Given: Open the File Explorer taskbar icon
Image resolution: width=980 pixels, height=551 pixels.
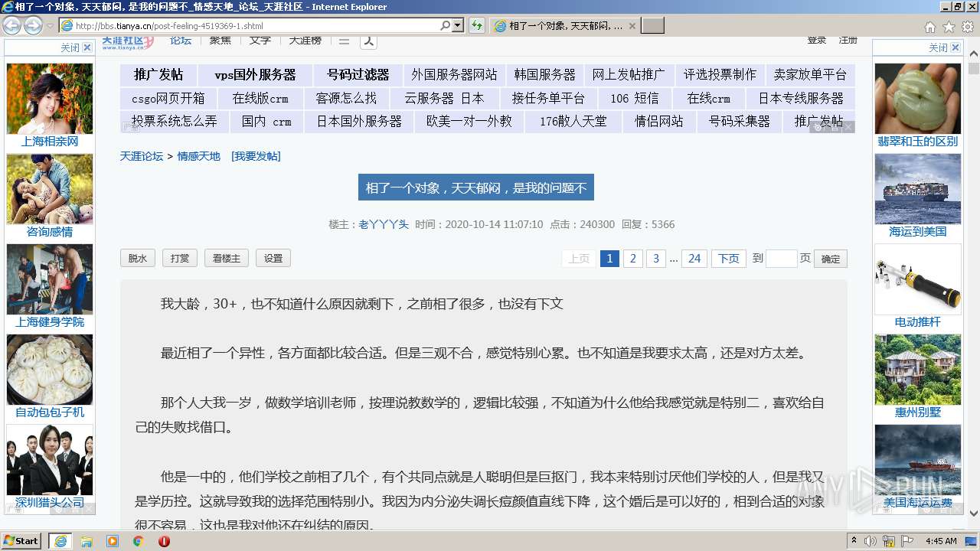Looking at the screenshot, I should pos(87,541).
